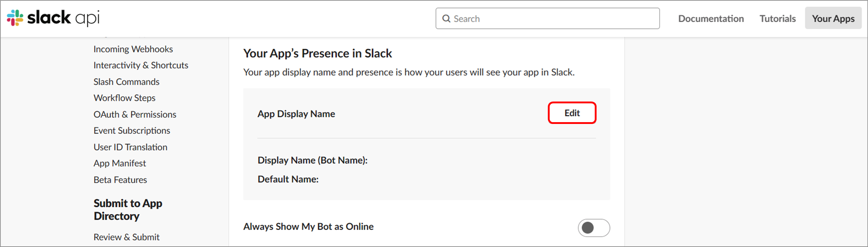Open Review & Submit
Screen dimensions: 868x247
tap(127, 237)
